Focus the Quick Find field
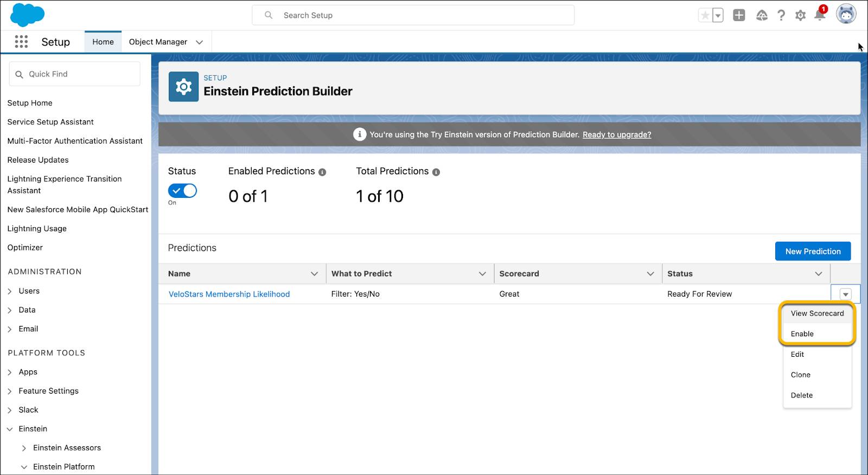 coord(75,74)
